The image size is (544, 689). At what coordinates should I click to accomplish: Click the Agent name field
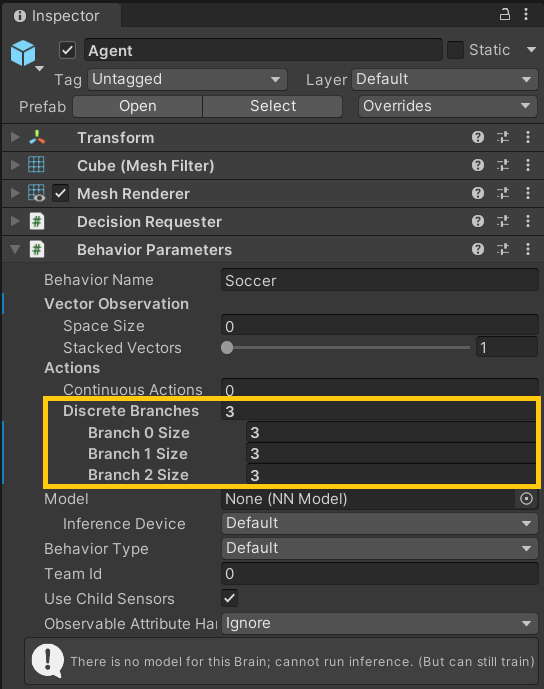(263, 50)
